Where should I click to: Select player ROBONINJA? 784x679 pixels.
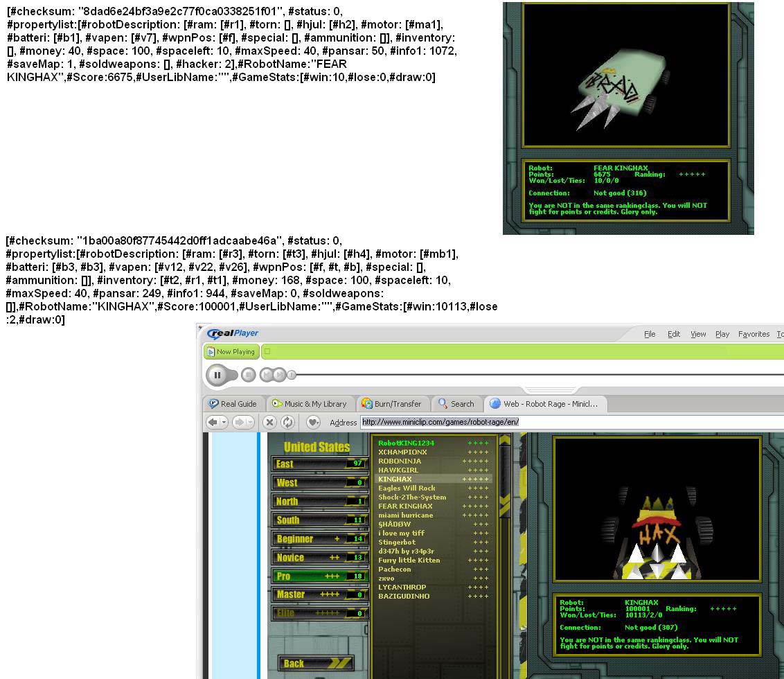pos(433,461)
